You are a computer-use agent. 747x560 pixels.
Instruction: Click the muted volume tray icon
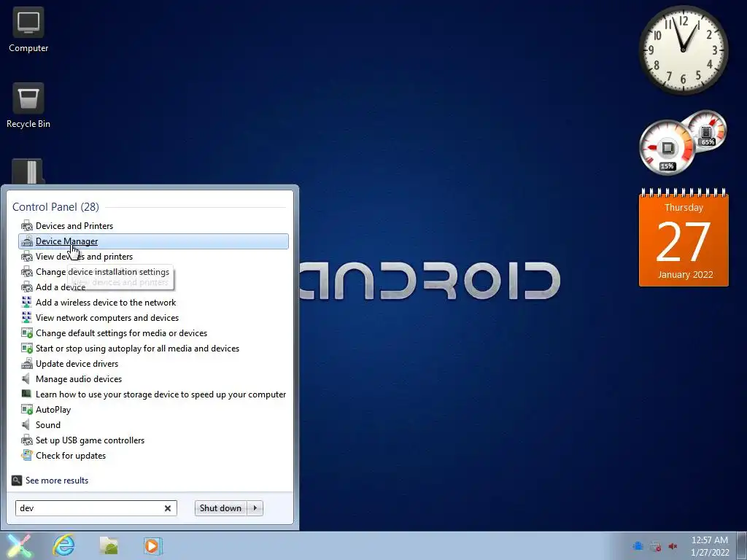click(x=673, y=546)
